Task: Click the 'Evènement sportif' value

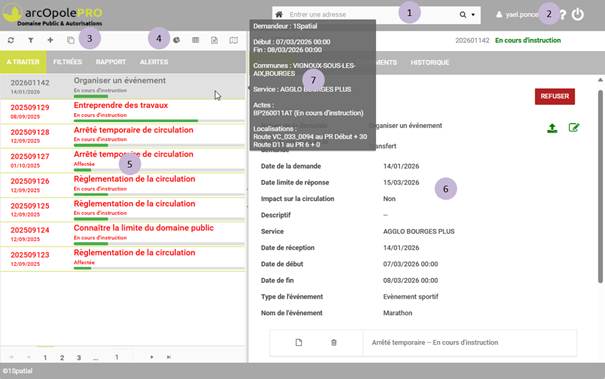Action: [x=411, y=297]
